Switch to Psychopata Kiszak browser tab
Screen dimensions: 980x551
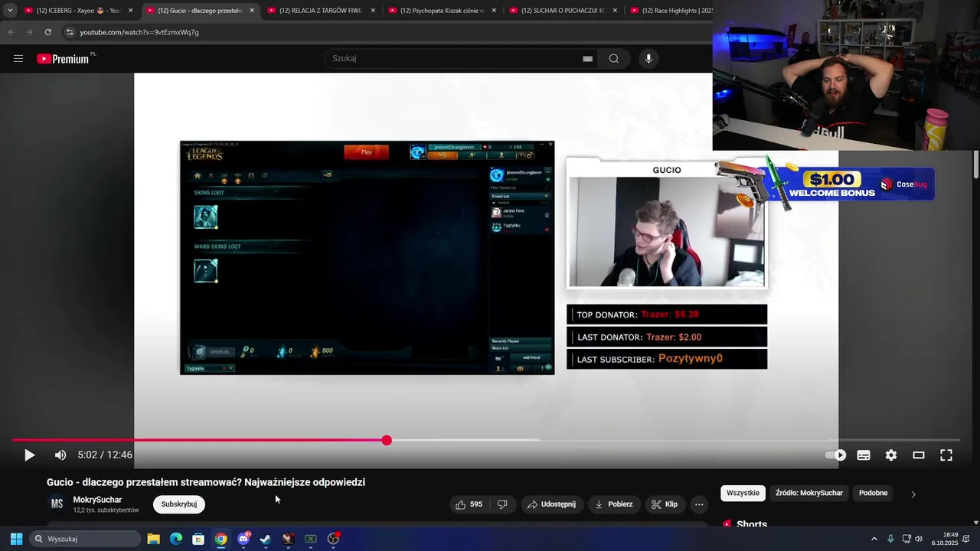tap(442, 11)
